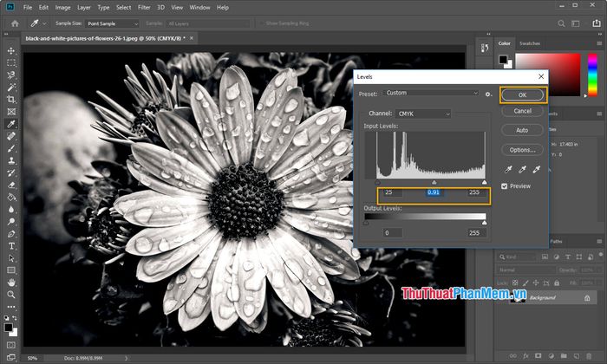Image resolution: width=607 pixels, height=364 pixels.
Task: Open the Layers panel menu
Action: click(x=599, y=242)
